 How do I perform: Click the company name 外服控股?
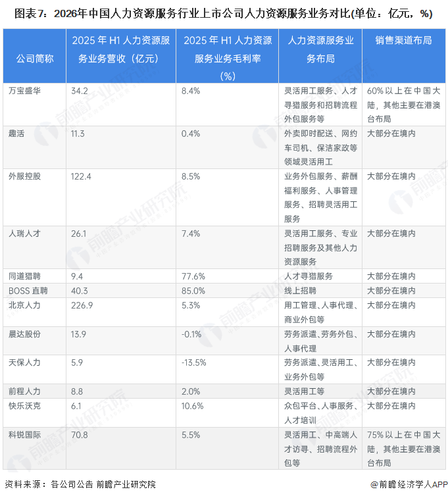point(24,176)
